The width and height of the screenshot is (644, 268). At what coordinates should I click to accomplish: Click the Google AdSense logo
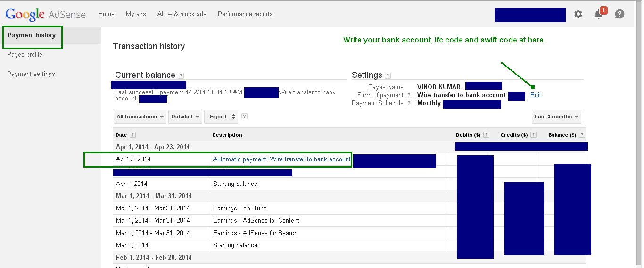point(46,14)
